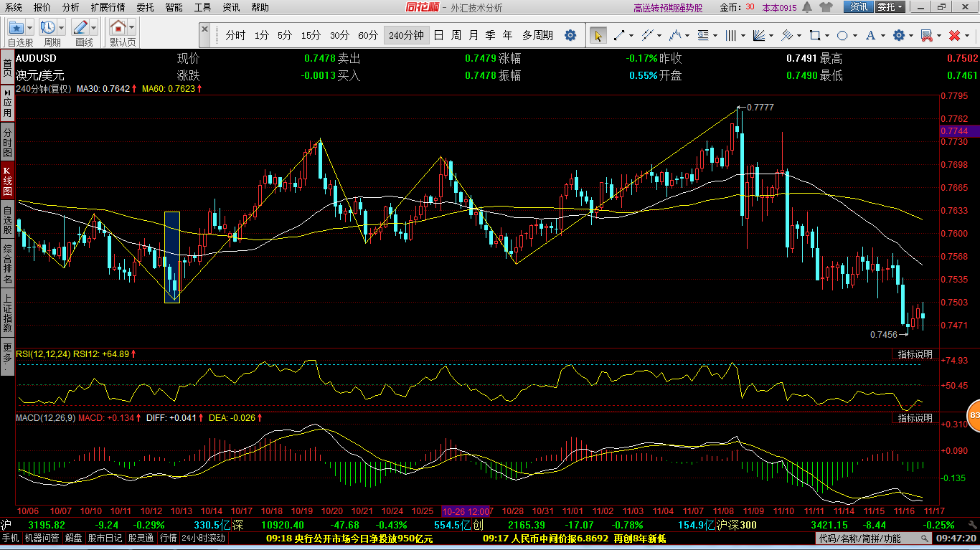Open the K线图 side tab
Screen dimensions: 980x550
pyautogui.click(x=7, y=181)
